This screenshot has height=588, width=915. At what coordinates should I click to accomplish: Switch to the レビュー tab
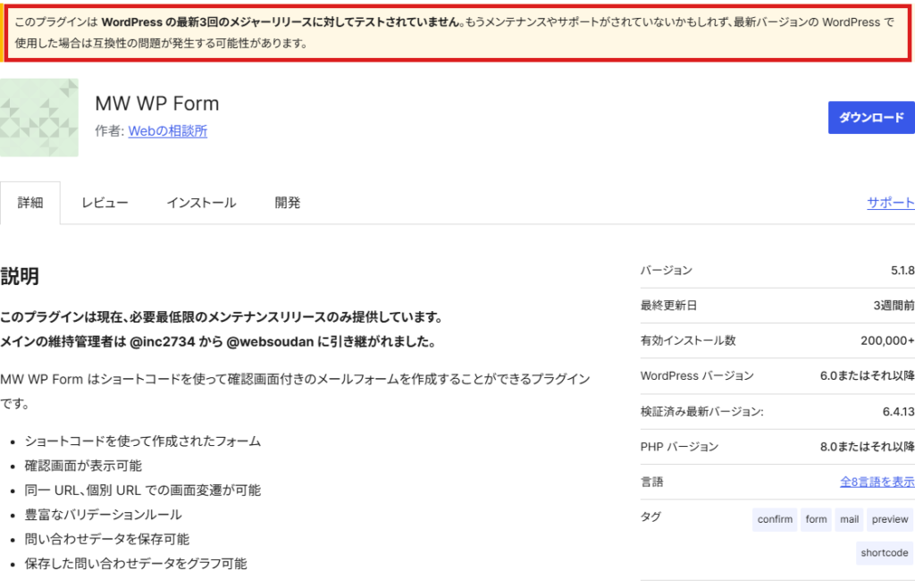pyautogui.click(x=105, y=203)
